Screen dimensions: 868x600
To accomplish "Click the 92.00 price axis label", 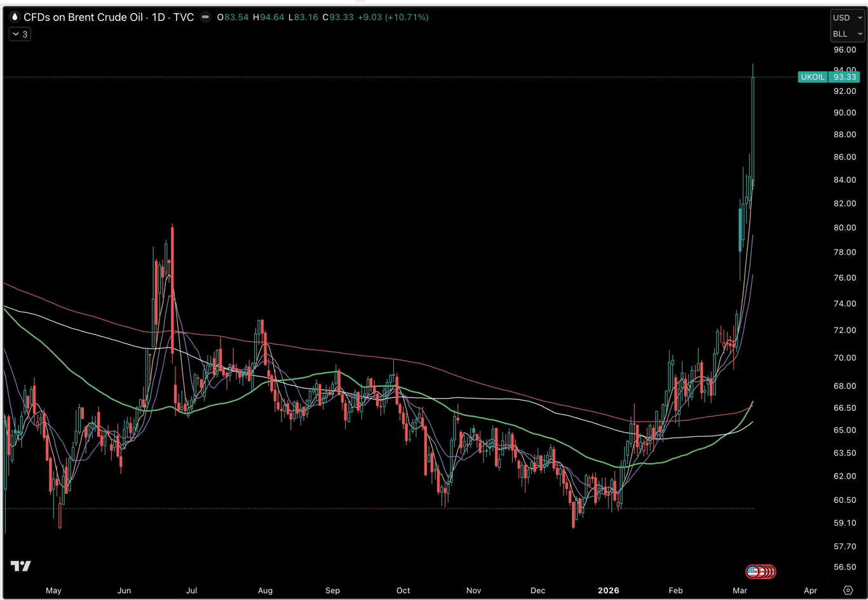I will point(845,91).
